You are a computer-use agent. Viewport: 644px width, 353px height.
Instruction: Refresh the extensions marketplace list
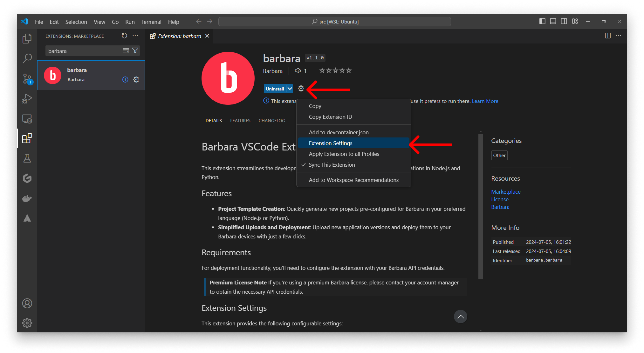point(124,36)
